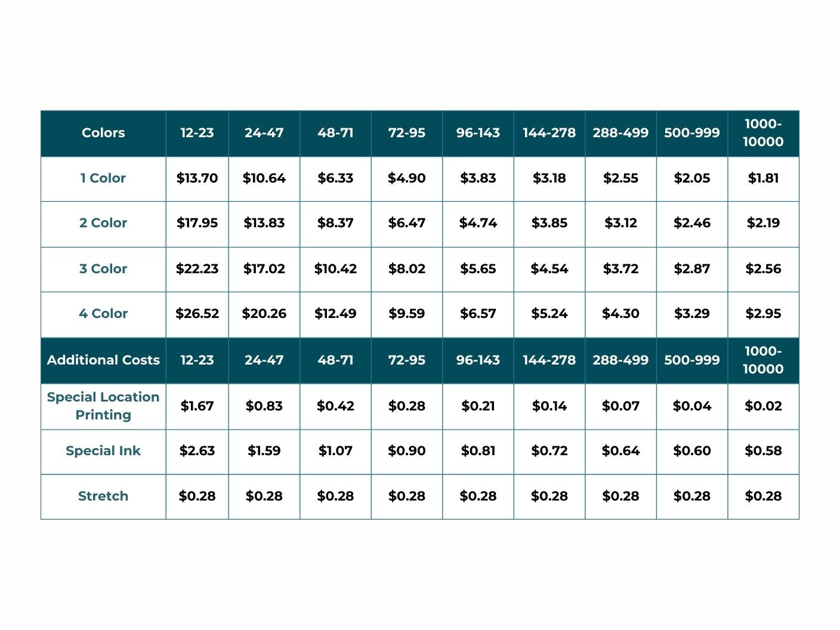840x630 pixels.
Task: Click the Colors header cell
Action: [x=103, y=133]
